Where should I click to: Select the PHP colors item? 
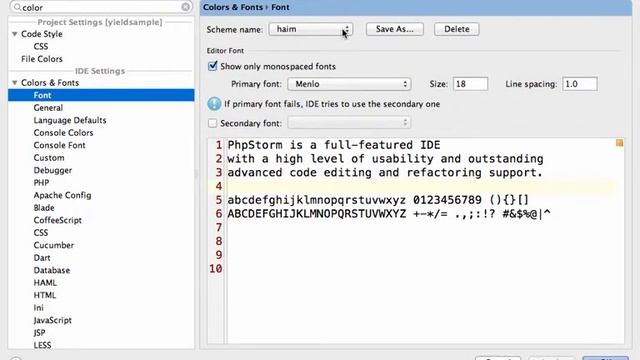click(41, 182)
